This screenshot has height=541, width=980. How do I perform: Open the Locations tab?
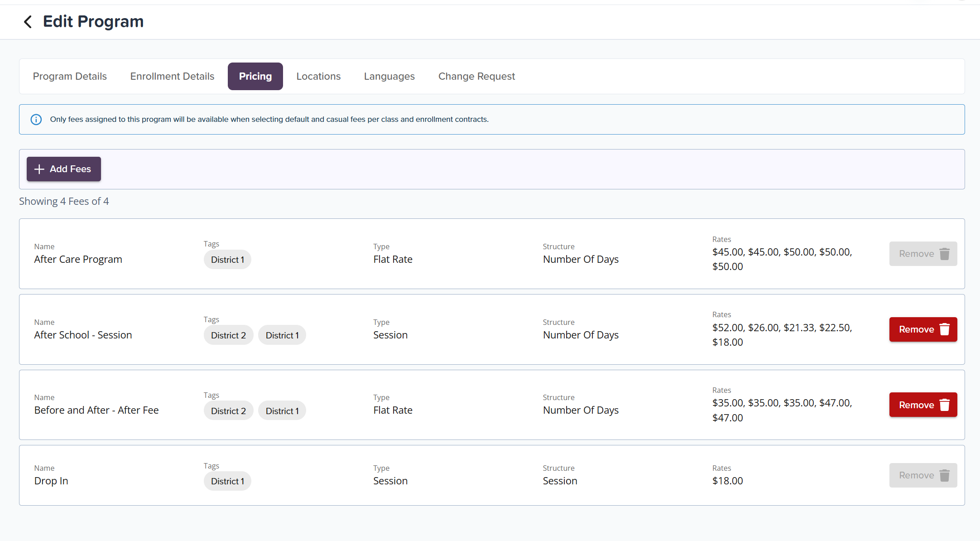(318, 76)
